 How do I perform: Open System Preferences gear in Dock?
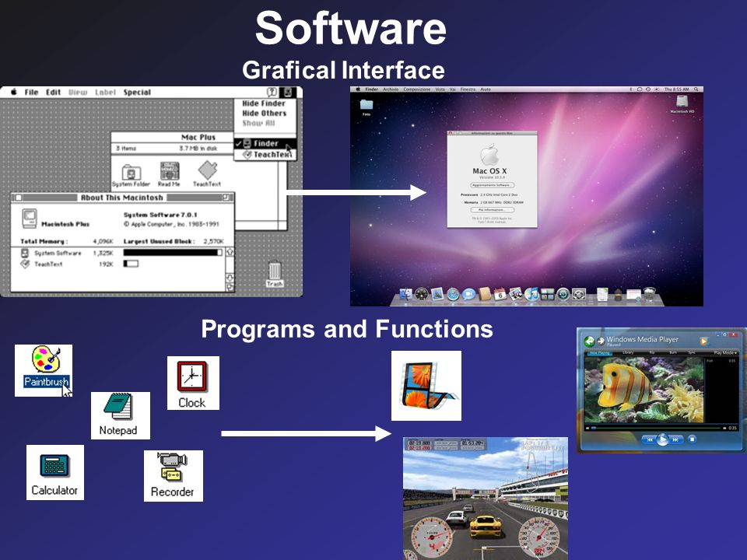click(579, 294)
